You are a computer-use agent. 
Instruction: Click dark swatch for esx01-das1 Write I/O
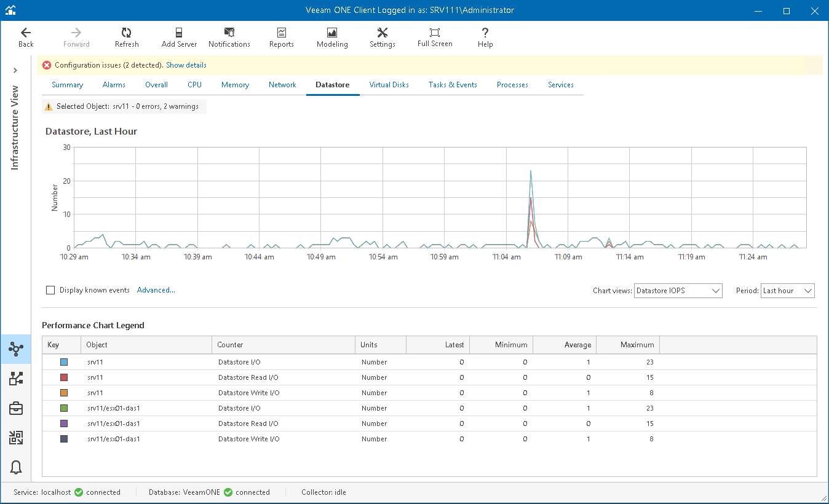(x=64, y=439)
